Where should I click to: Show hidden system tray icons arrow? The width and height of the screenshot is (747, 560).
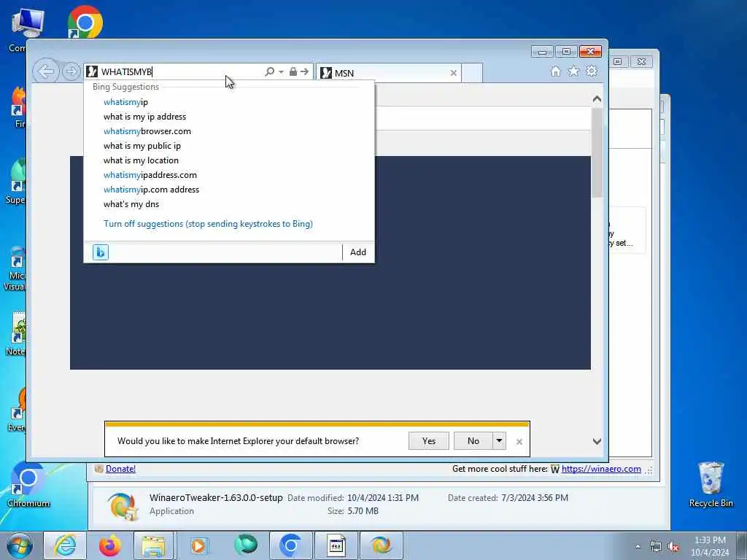[638, 546]
